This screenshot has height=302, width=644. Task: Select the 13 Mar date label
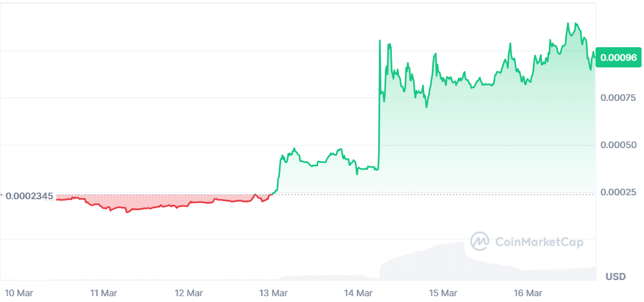274,293
